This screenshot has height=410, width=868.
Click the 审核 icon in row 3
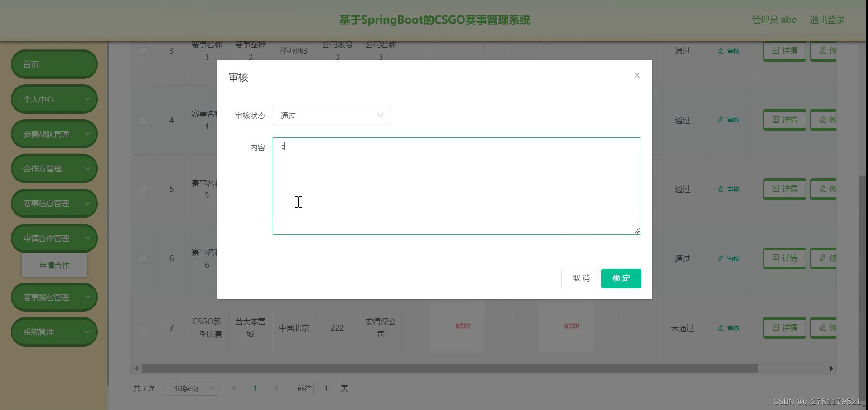(728, 51)
